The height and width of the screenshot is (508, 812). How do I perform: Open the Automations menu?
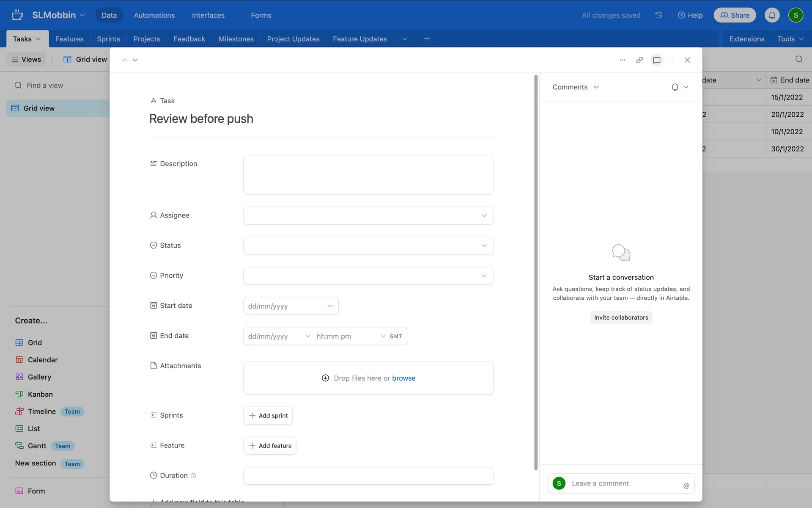tap(154, 15)
